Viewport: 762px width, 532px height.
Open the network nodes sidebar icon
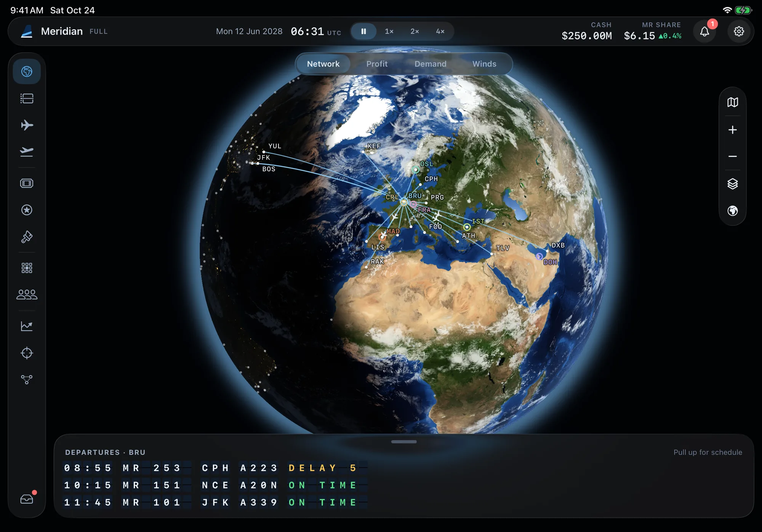(27, 379)
